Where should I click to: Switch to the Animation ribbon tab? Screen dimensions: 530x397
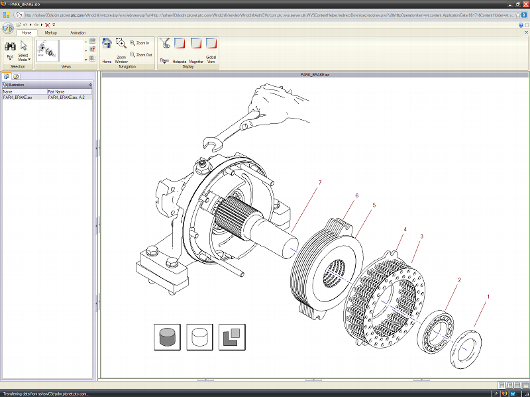78,33
